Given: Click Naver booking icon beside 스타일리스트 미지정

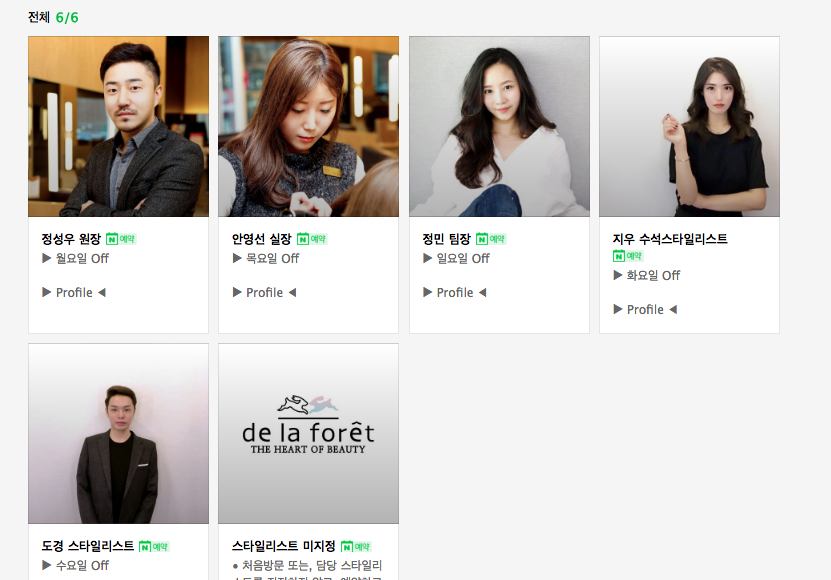Looking at the screenshot, I should click(x=356, y=546).
